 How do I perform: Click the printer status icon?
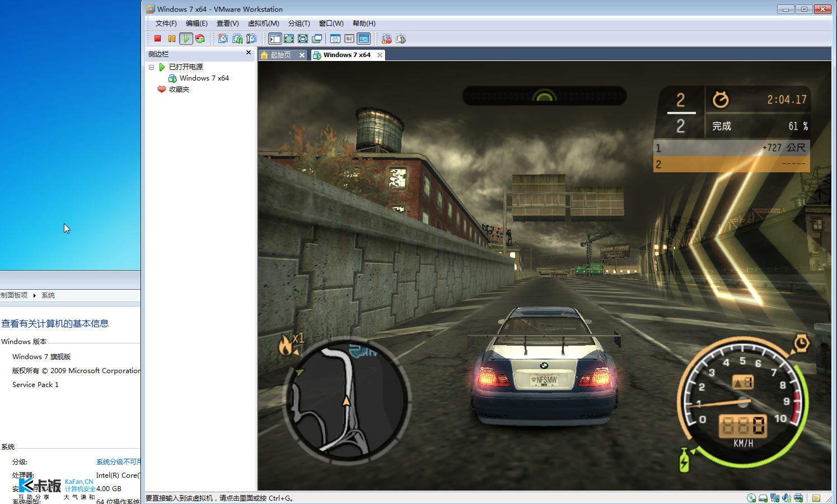798,498
